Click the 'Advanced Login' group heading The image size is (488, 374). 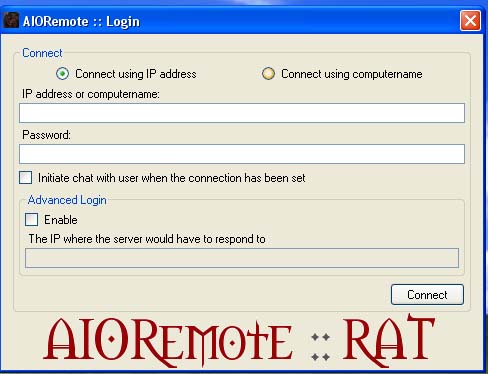tap(67, 200)
